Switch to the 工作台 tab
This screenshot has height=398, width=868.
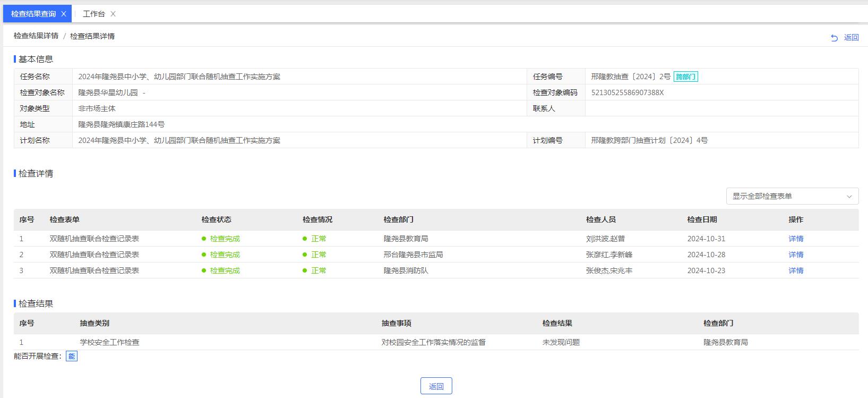coord(94,14)
